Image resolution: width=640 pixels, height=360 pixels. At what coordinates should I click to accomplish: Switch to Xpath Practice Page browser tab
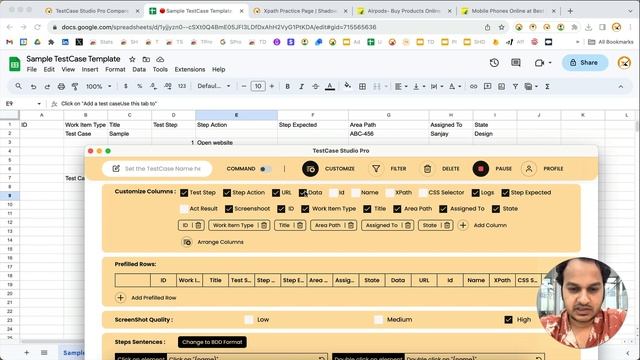300,11
